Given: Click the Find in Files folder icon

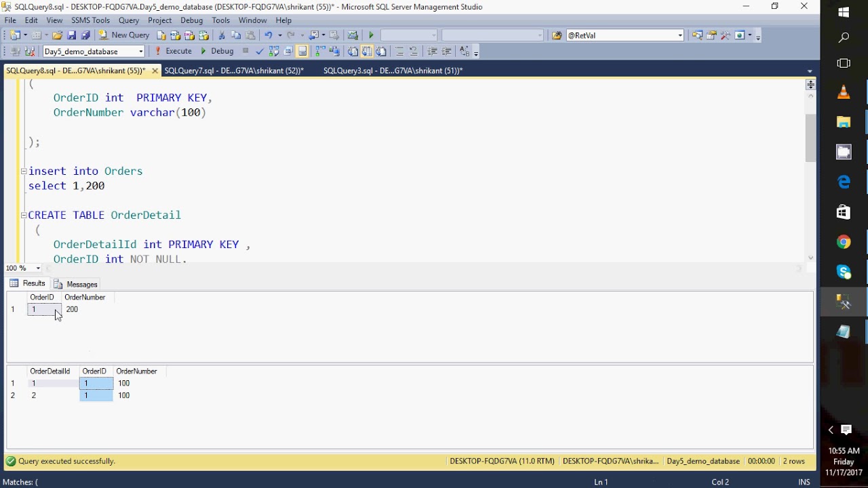Looking at the screenshot, I should point(557,35).
